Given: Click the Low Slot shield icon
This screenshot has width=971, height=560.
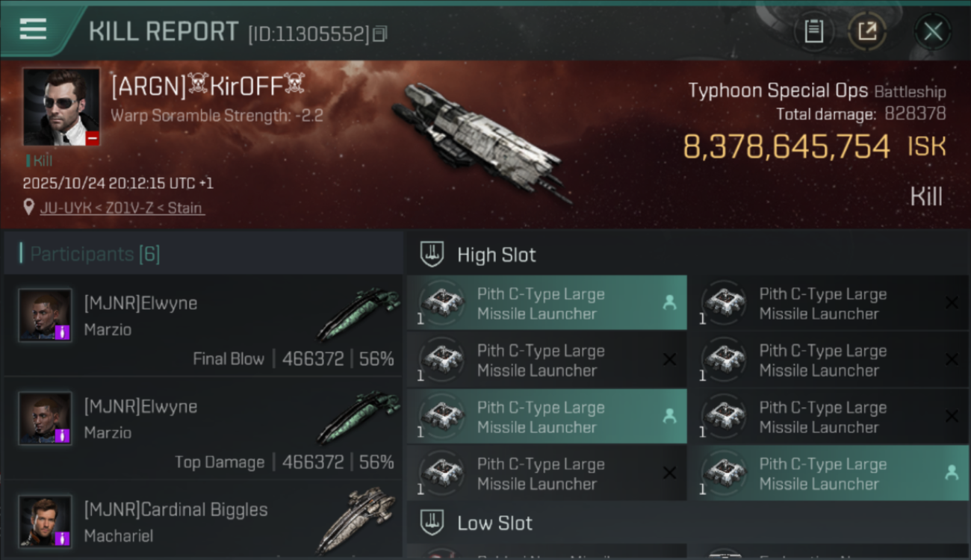Looking at the screenshot, I should tap(432, 523).
